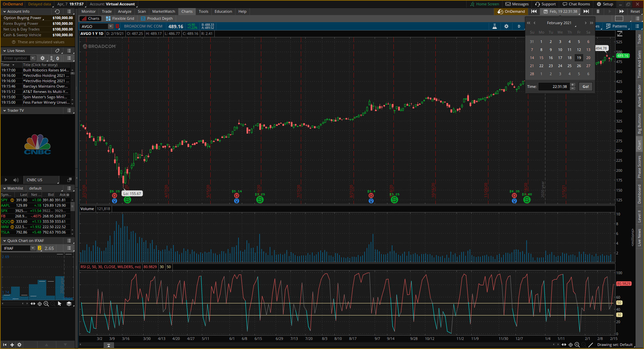Collapse the Trader TV gadget

tap(4, 110)
